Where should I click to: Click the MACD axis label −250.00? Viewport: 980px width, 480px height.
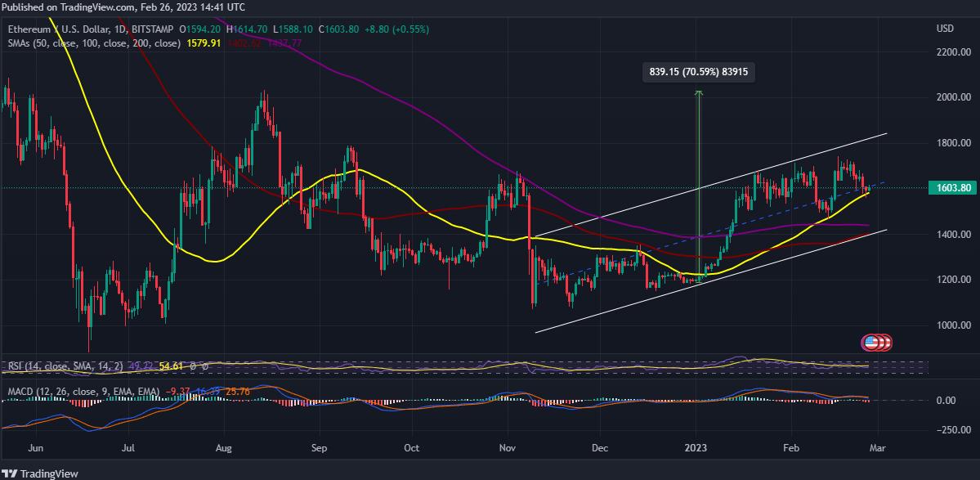pos(954,430)
